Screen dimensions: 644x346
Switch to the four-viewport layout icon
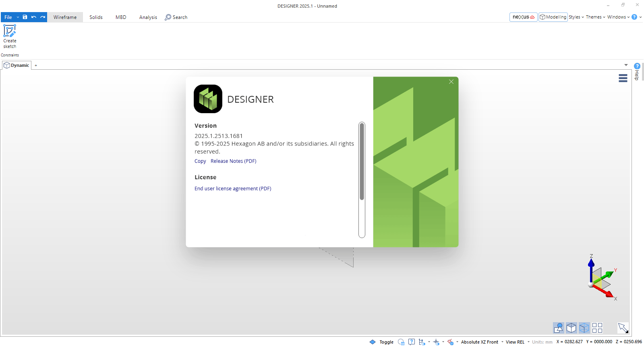(597, 328)
